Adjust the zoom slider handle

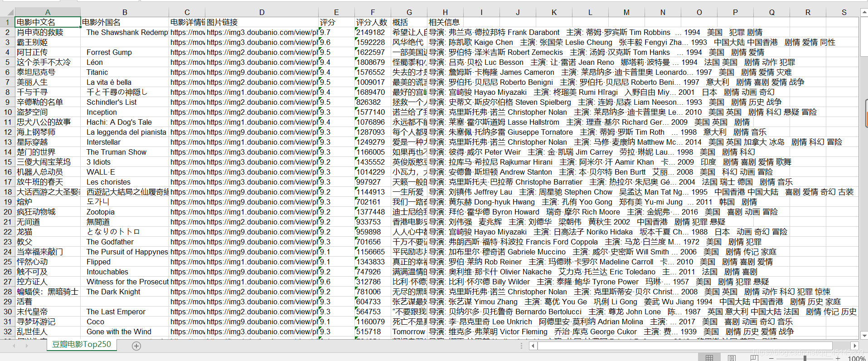(x=805, y=358)
